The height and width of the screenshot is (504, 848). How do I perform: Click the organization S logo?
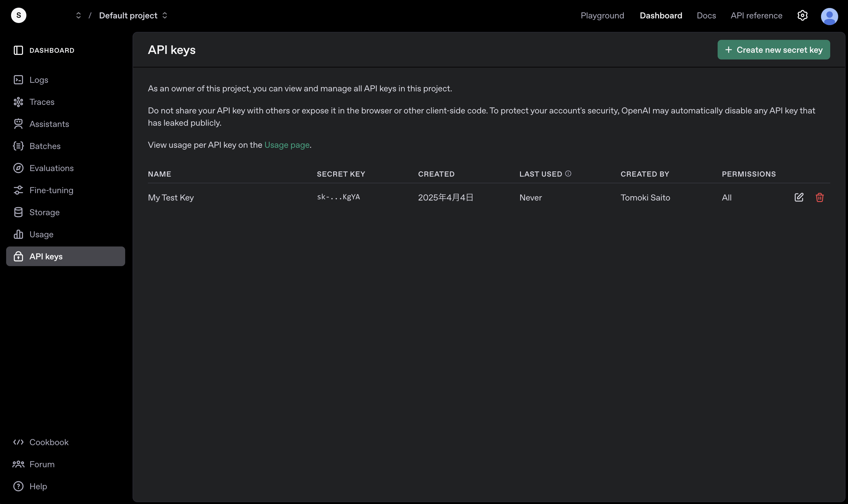(x=19, y=15)
